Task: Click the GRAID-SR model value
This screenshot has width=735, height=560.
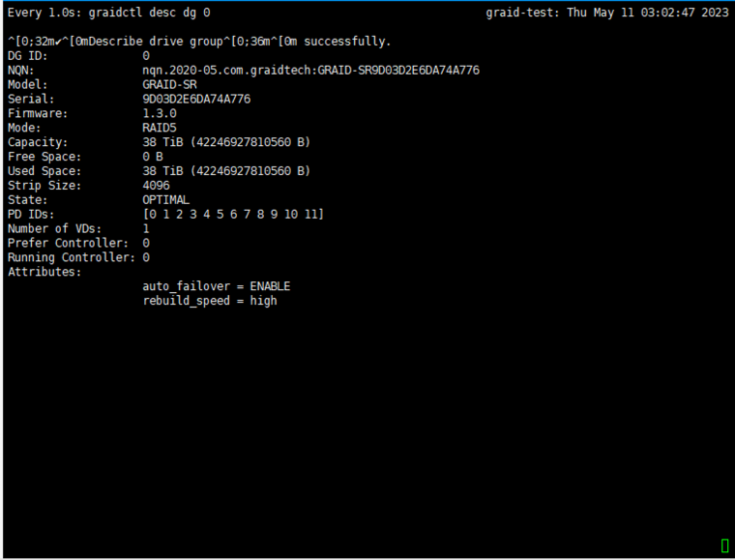Action: 169,85
